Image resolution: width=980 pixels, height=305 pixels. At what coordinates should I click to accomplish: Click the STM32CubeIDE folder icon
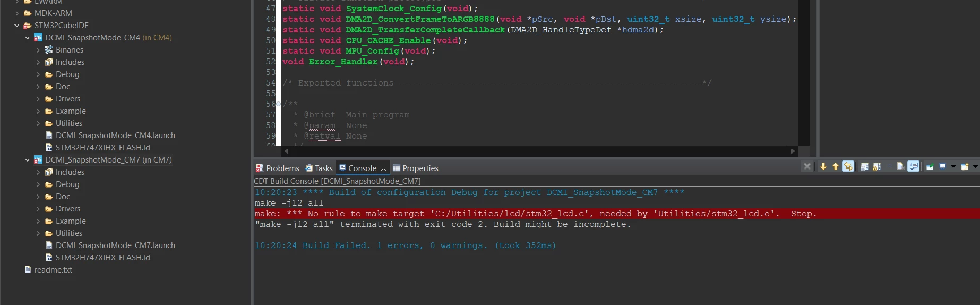(x=28, y=25)
